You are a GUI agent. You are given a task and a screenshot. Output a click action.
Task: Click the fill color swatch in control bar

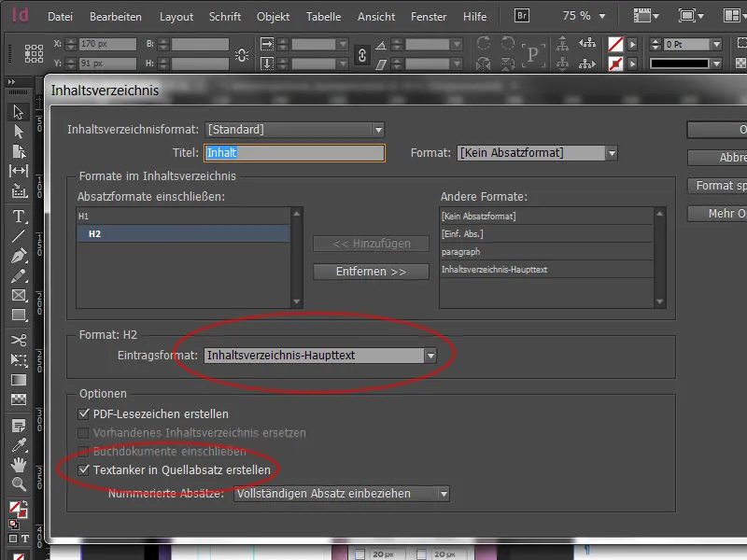615,44
